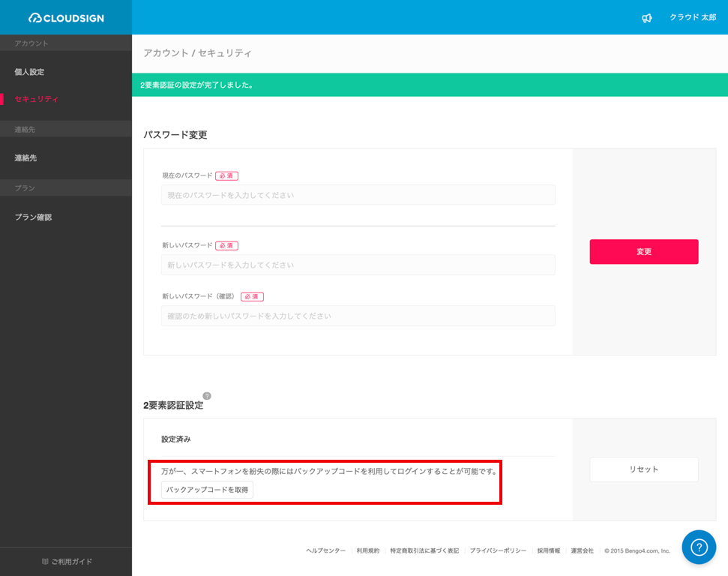728x576 pixels.
Task: Open the blue help chat bubble
Action: click(699, 547)
